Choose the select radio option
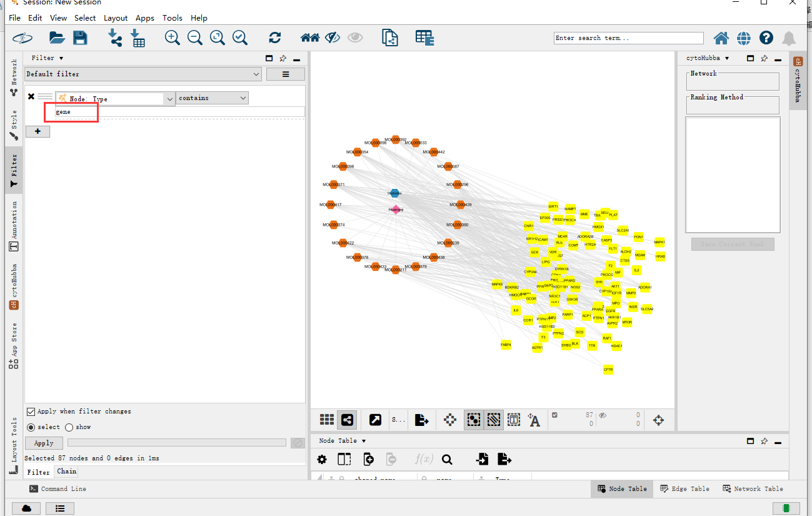 click(x=31, y=427)
